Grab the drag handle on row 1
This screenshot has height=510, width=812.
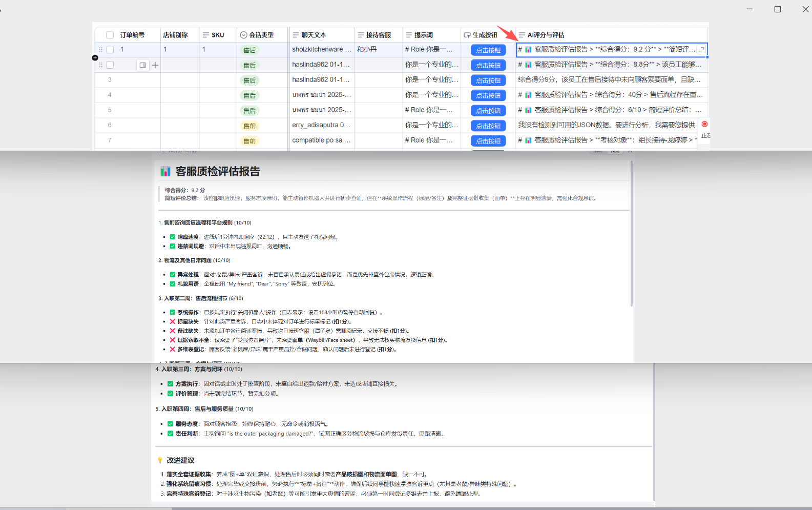click(100, 50)
